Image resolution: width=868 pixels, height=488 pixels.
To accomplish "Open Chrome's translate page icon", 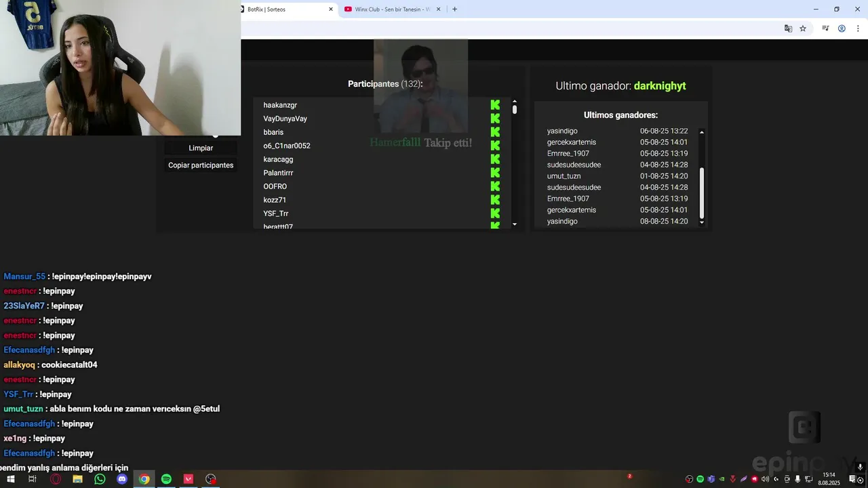I will [788, 28].
